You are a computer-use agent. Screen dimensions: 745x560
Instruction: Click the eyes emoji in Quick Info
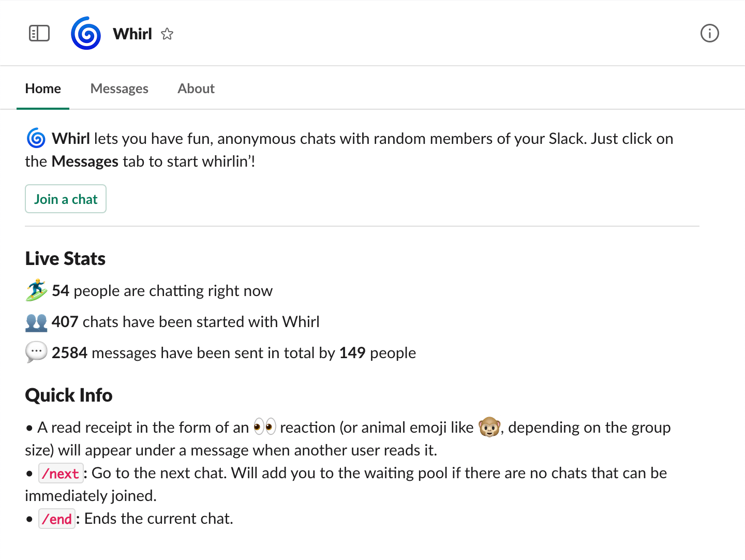tap(265, 427)
